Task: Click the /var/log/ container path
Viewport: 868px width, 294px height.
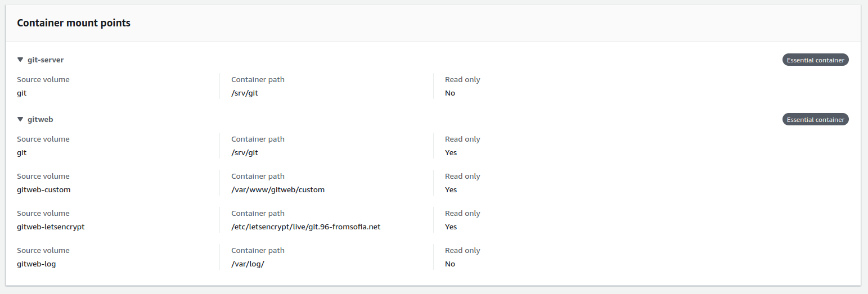Action: (x=248, y=264)
